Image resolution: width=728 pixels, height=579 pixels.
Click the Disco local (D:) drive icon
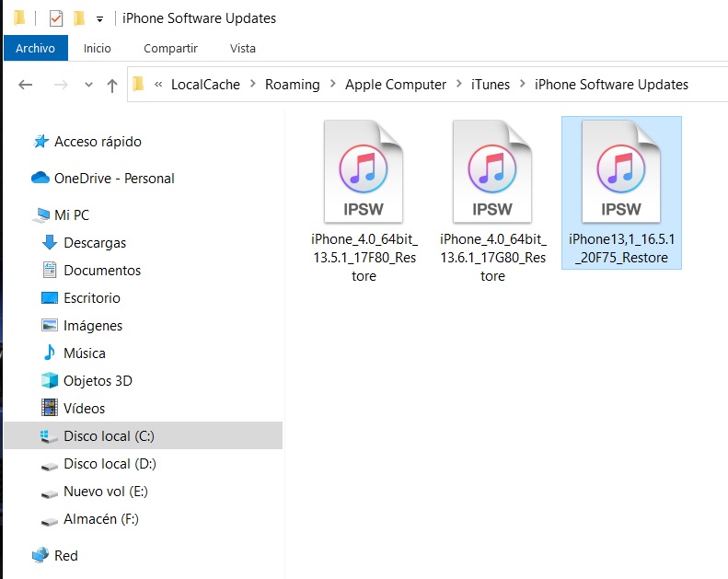(49, 466)
